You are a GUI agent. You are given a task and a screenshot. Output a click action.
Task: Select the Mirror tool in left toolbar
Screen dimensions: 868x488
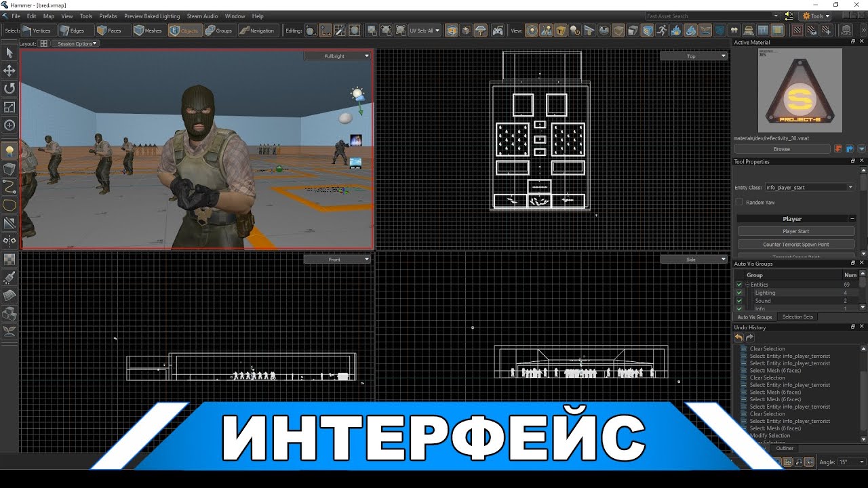click(x=9, y=241)
